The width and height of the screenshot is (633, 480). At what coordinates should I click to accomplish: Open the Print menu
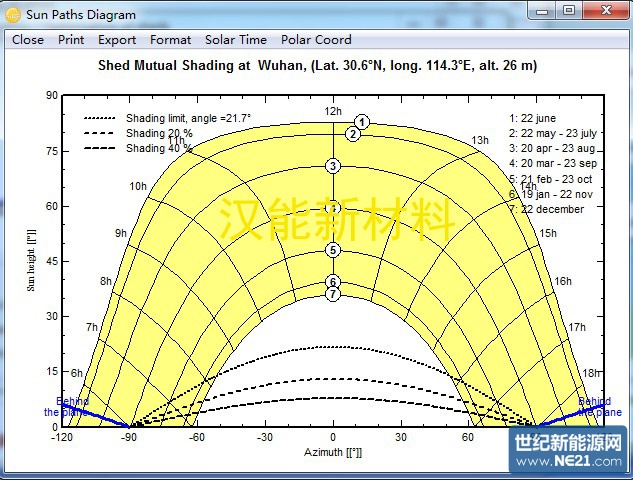coord(71,40)
